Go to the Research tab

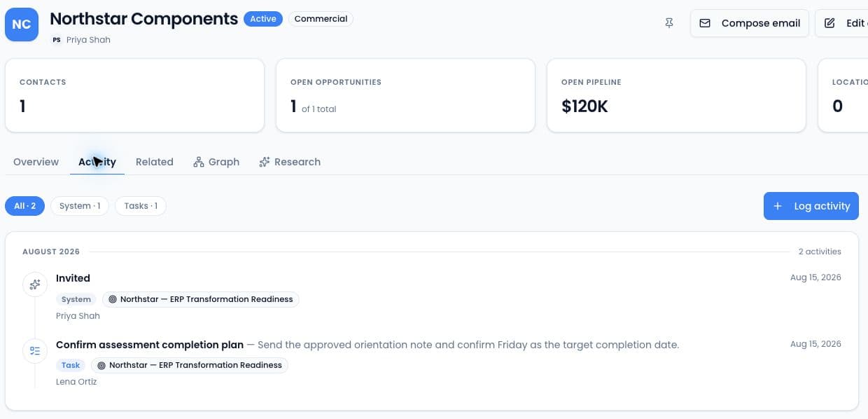coord(290,162)
